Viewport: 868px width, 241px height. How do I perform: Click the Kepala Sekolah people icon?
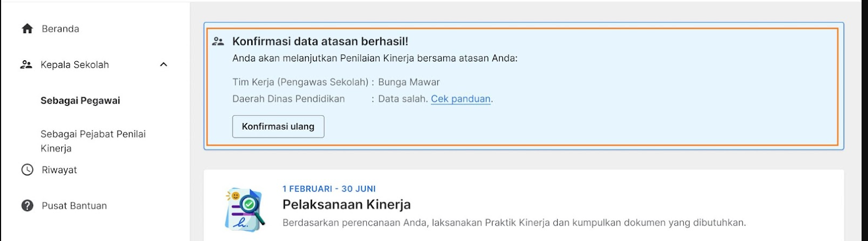point(26,65)
